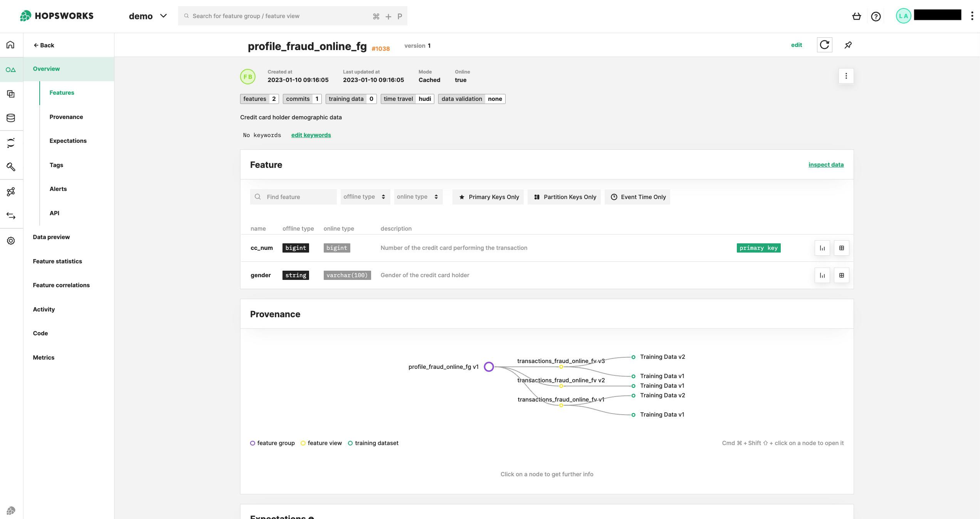Expand the offline type dropdown filter
Image resolution: width=980 pixels, height=519 pixels.
[364, 197]
